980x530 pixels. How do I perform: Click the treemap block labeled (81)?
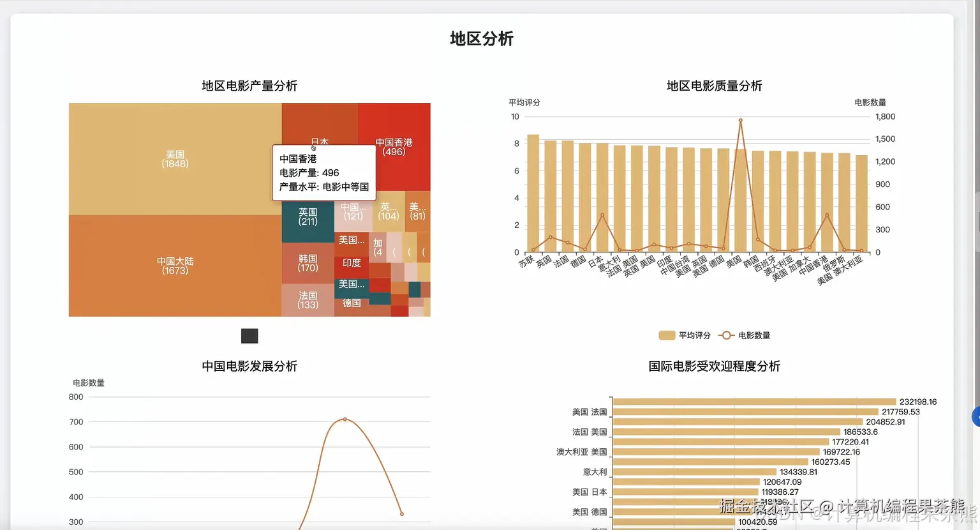click(x=418, y=211)
